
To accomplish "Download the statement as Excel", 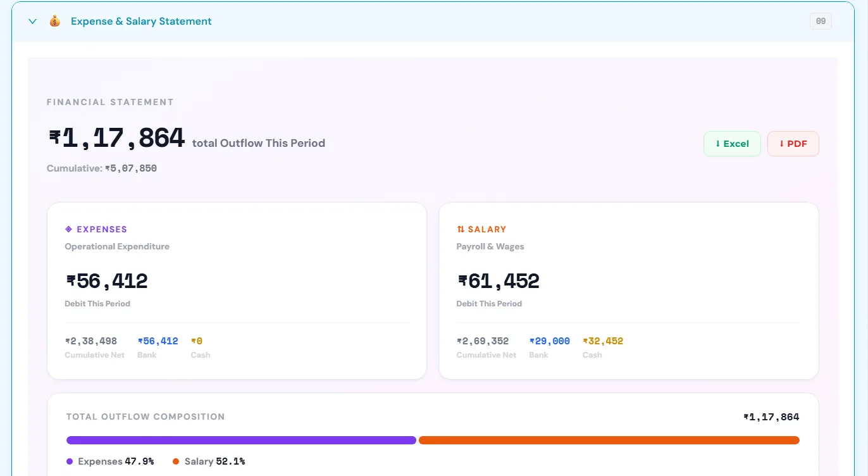I will [732, 144].
